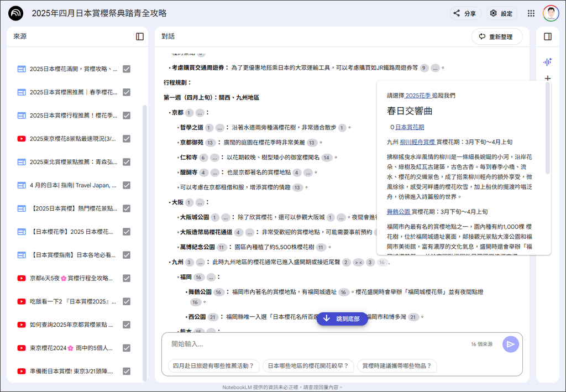Uncheck source 4月的日本 Travel Japan

click(127, 185)
